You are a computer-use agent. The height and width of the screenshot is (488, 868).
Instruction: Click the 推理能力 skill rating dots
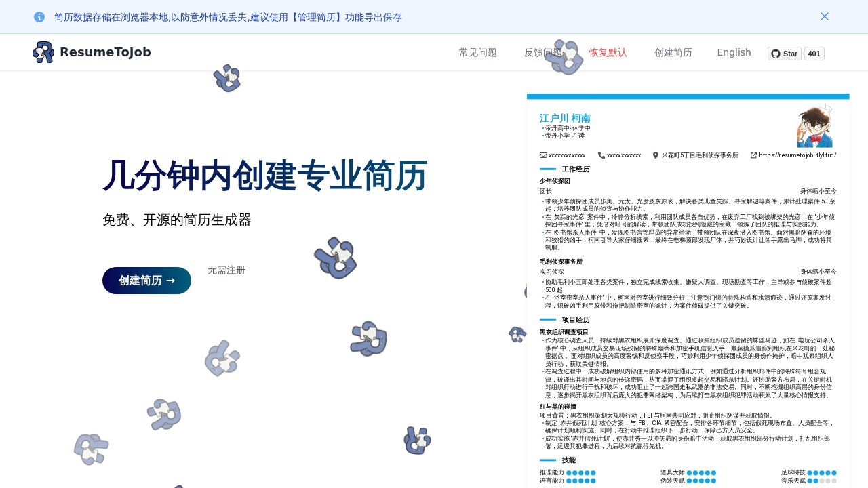(581, 473)
